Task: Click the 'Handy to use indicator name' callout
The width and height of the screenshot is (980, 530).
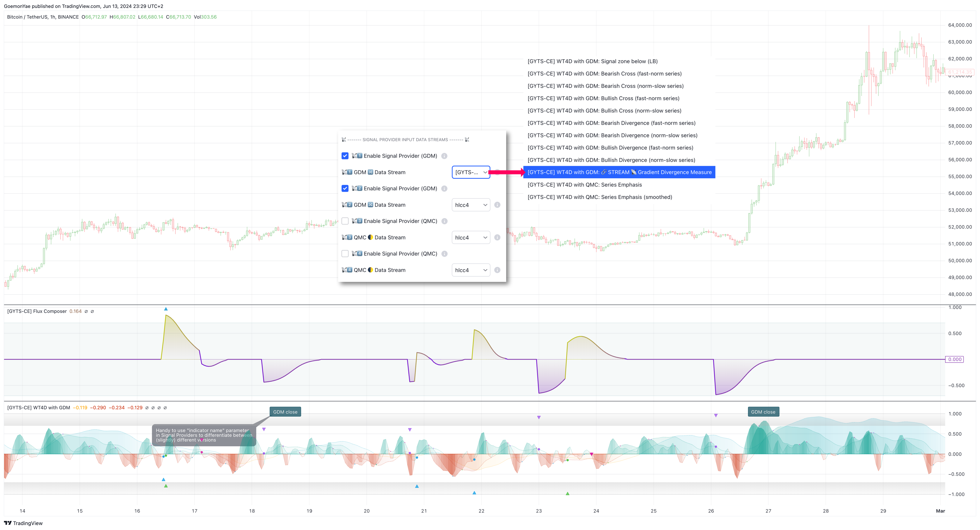Action: click(x=204, y=435)
